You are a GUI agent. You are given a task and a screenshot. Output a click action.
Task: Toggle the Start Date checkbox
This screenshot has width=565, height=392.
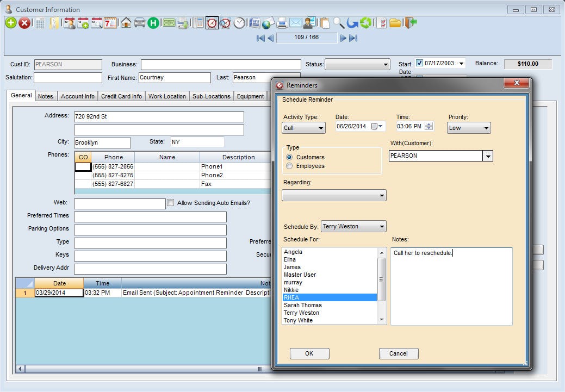pyautogui.click(x=419, y=63)
